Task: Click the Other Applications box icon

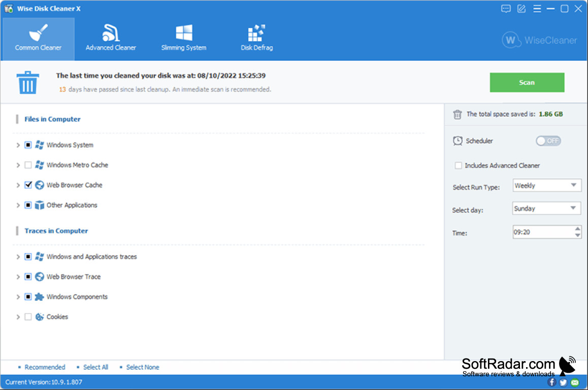Action: tap(40, 205)
